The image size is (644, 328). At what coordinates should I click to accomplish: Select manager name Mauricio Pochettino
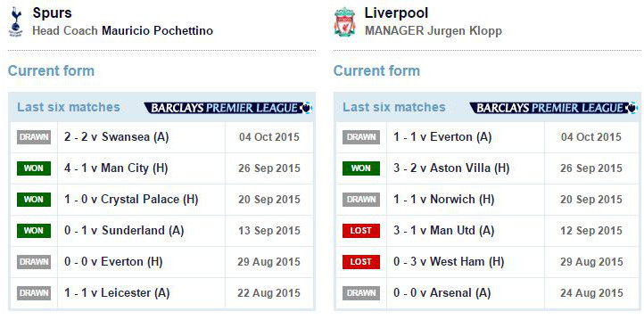(x=157, y=31)
